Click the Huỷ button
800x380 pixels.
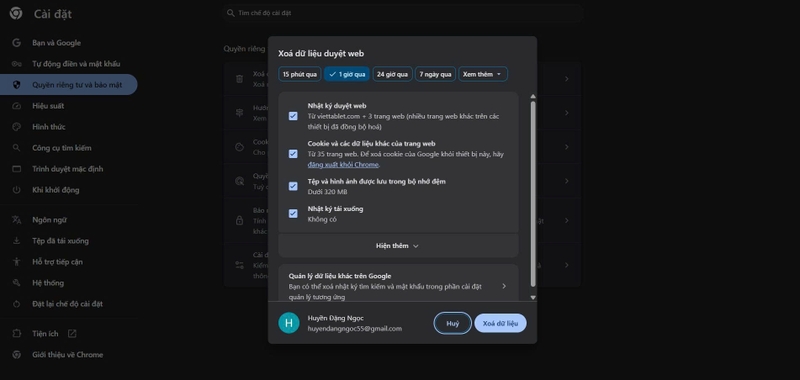point(453,323)
